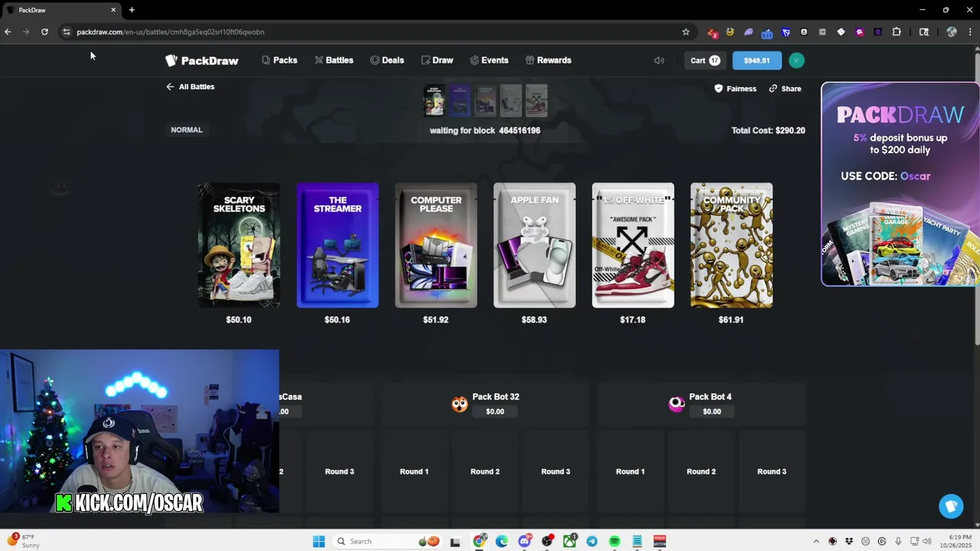Image resolution: width=980 pixels, height=551 pixels.
Task: Reload the page
Action: [44, 32]
